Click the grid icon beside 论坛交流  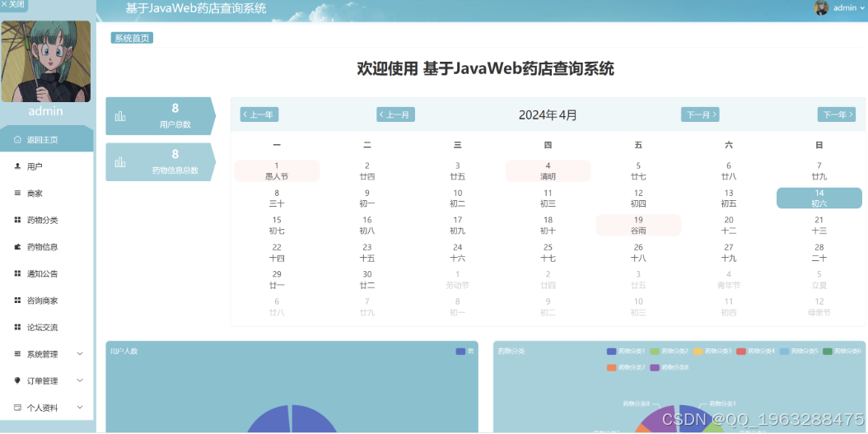17,327
